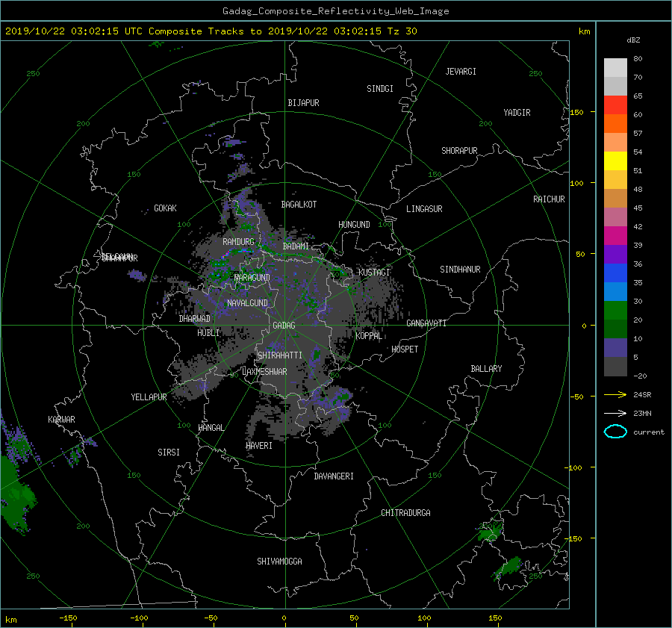Select the GOKAK place label

tap(165, 208)
